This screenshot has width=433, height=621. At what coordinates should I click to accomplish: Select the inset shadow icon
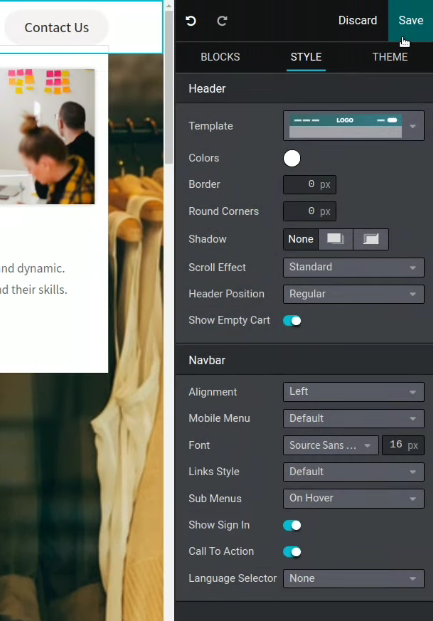[x=371, y=239]
